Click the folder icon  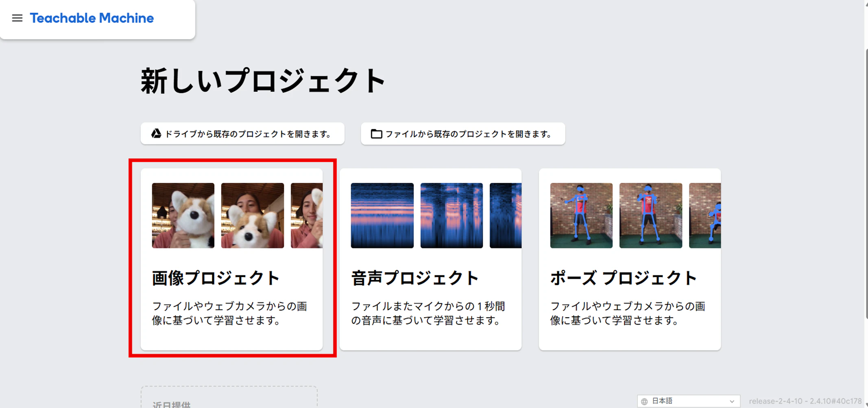(376, 134)
